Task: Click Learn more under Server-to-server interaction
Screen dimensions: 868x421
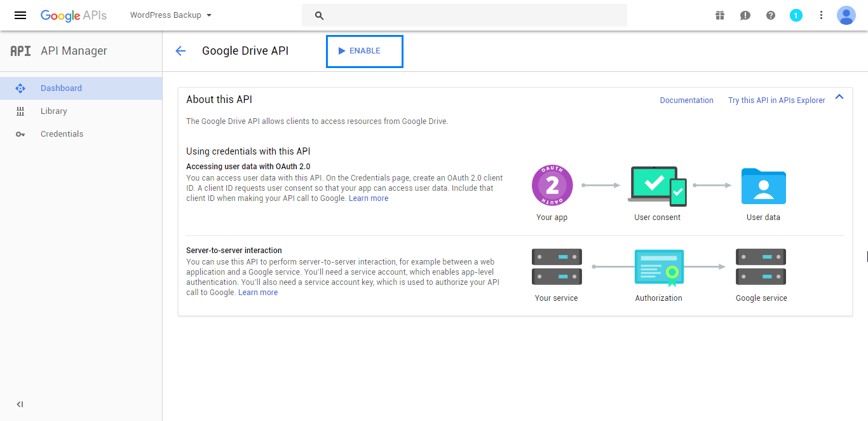Action: click(258, 293)
